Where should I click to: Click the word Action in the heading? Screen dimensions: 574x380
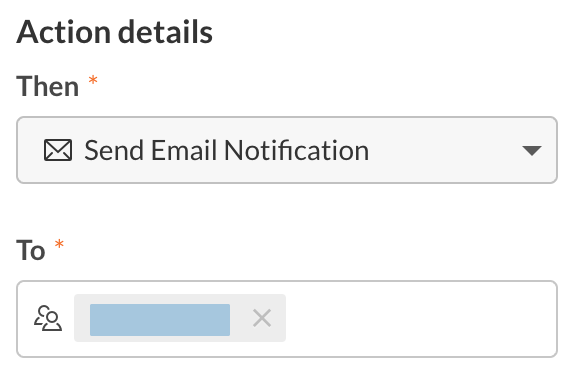[64, 32]
